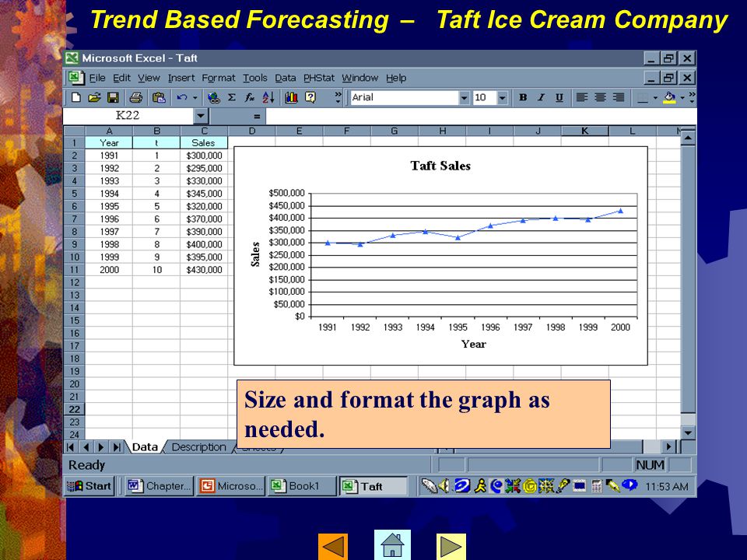Open the Fill Color dropdown arrow
The height and width of the screenshot is (560, 747).
(x=682, y=98)
